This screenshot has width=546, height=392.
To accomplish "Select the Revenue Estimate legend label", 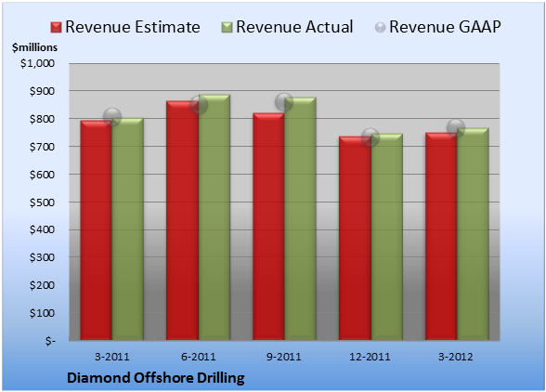I will pyautogui.click(x=133, y=27).
